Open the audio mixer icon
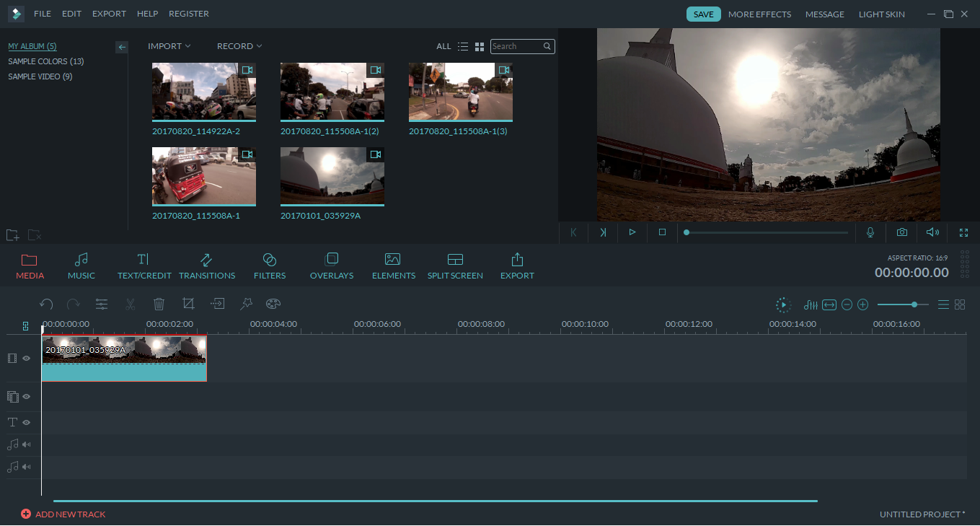The width and height of the screenshot is (980, 526). [810, 304]
